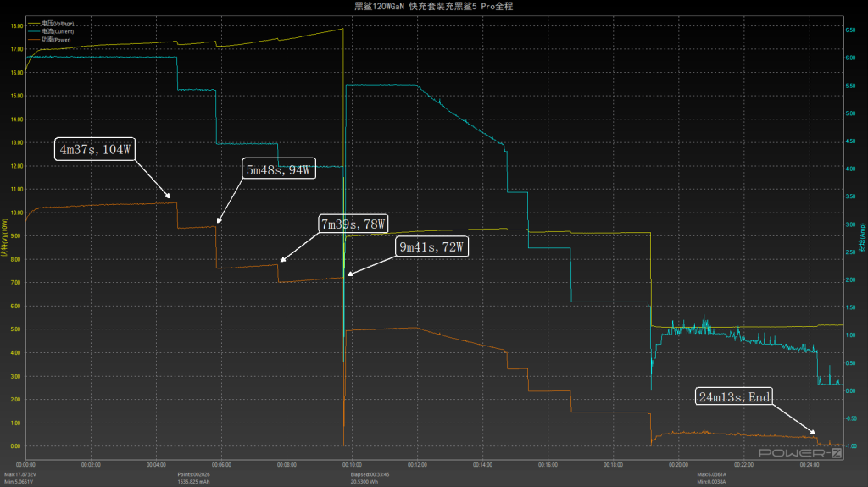868x487 pixels.
Task: Click the 15.00 voltage axis label
Action: point(17,96)
